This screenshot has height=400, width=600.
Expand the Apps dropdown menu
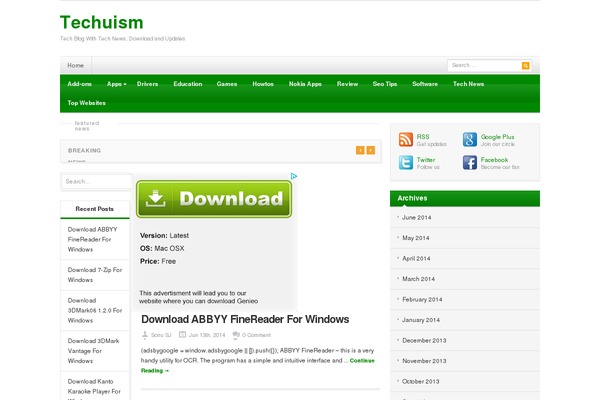(x=116, y=84)
